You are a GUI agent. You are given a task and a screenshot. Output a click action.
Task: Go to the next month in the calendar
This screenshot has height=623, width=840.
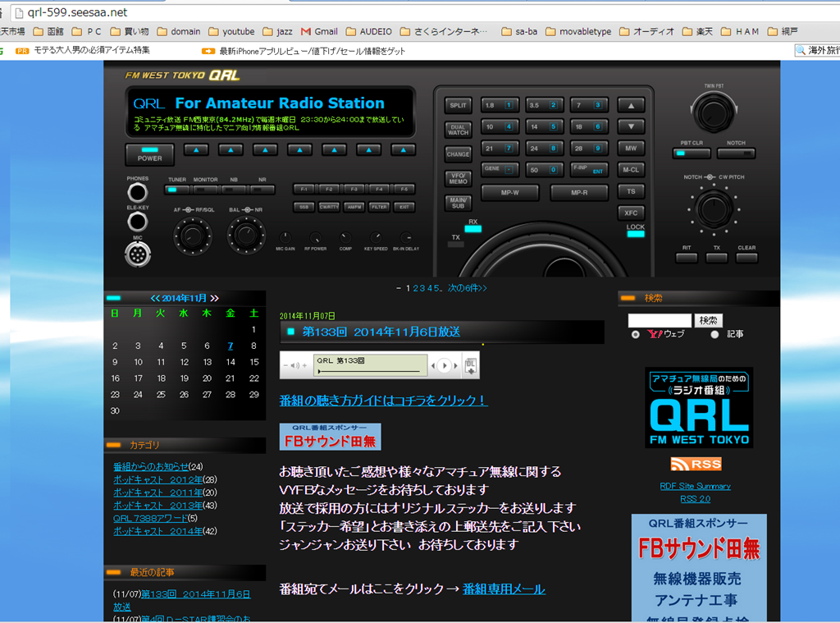tap(214, 298)
